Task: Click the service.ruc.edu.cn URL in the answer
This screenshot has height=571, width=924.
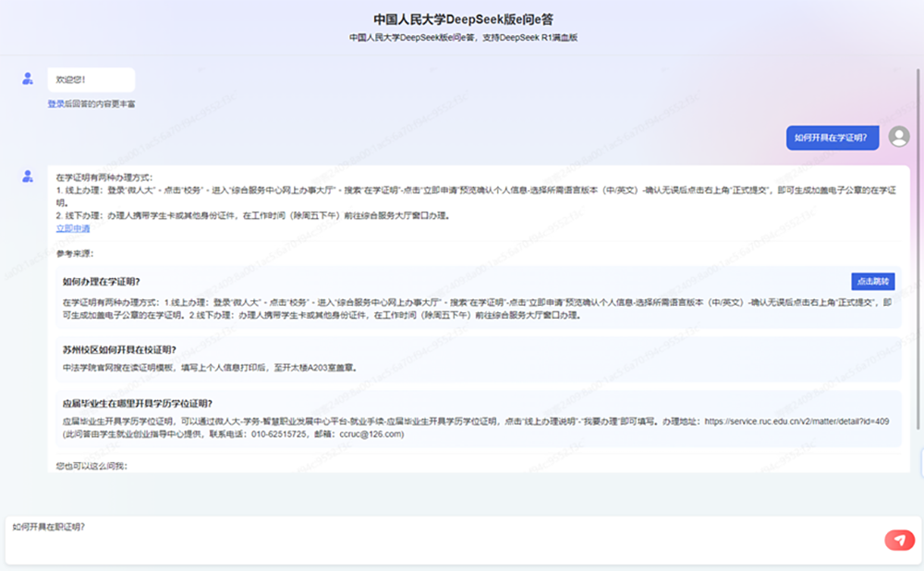Action: (x=796, y=421)
